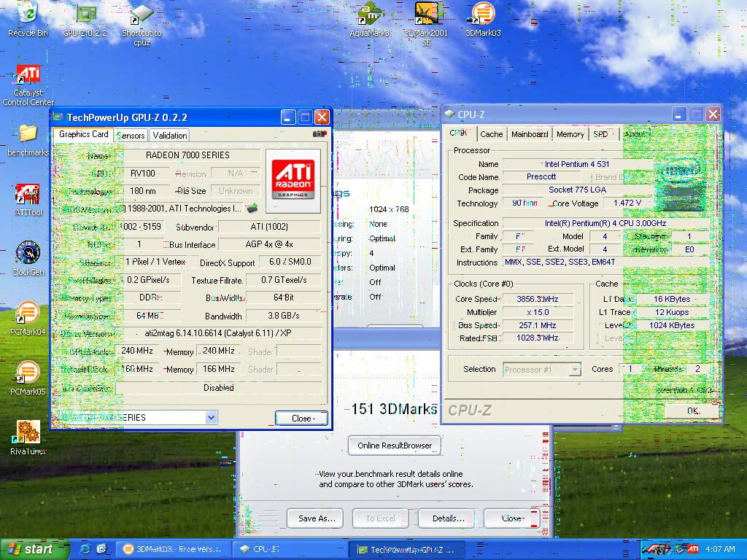Launch PCMark04 desktop icon
The height and width of the screenshot is (560, 747).
pyautogui.click(x=28, y=319)
